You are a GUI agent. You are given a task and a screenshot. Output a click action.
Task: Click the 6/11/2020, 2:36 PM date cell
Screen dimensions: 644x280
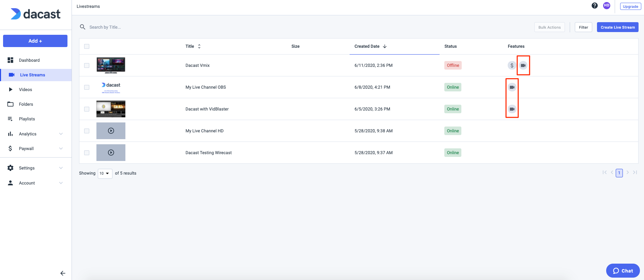click(373, 65)
